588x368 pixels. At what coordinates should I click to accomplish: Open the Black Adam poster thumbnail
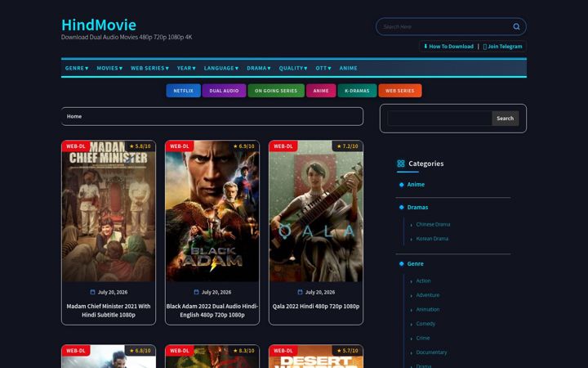tap(212, 211)
